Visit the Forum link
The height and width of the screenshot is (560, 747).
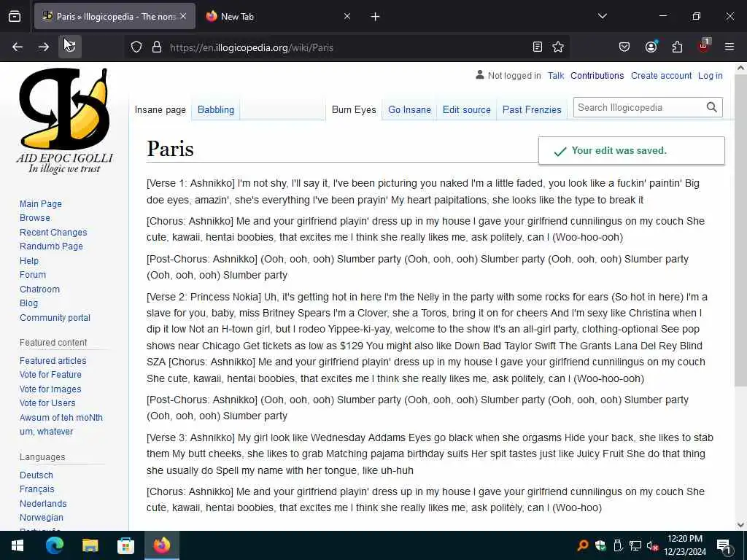tap(33, 275)
